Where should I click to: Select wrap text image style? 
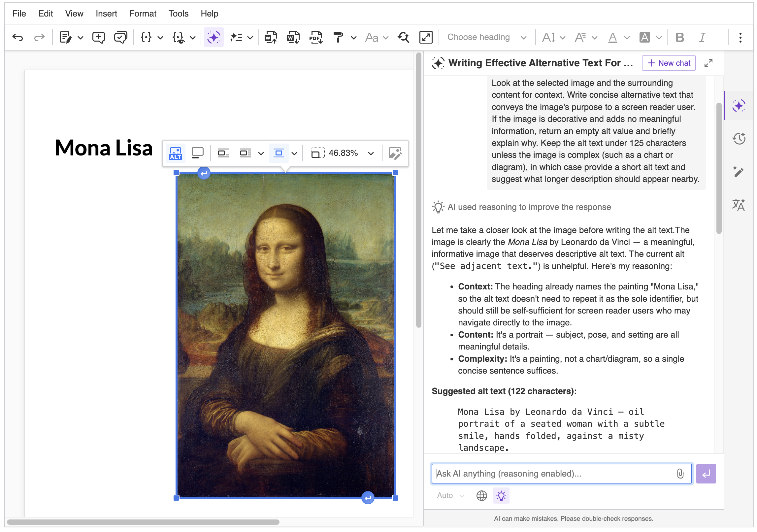pos(246,153)
